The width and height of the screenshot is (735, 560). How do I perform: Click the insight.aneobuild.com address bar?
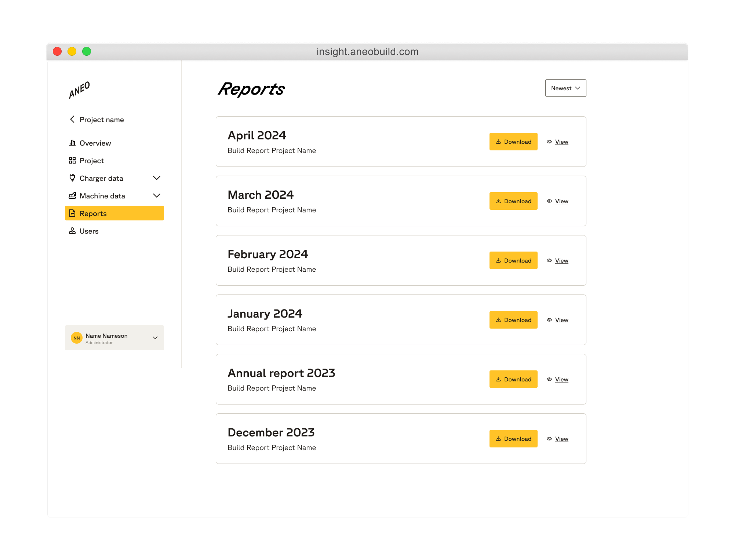pyautogui.click(x=367, y=52)
